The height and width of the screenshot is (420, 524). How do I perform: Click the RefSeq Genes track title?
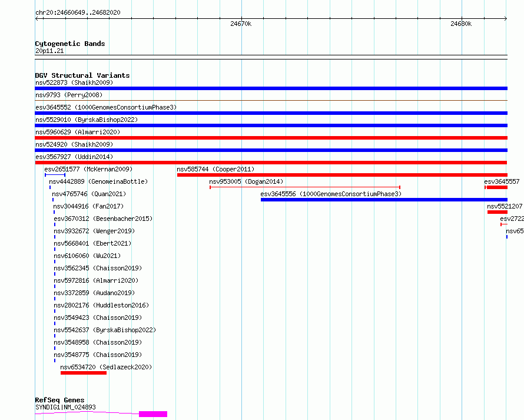coord(59,400)
